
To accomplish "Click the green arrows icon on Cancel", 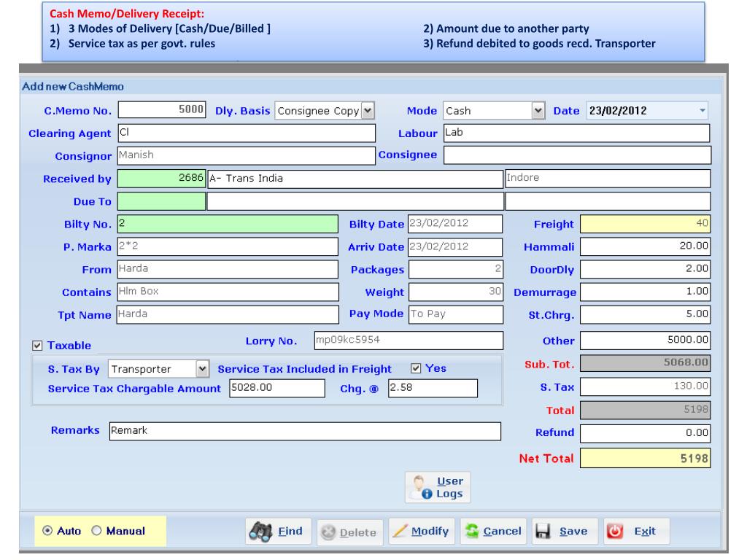I will [x=472, y=531].
